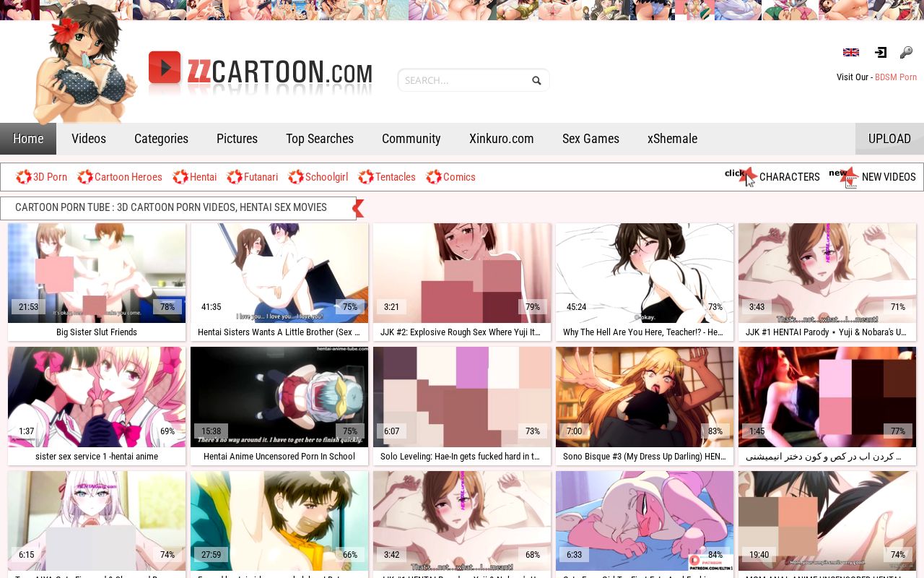Open the Community menu item
Viewport: 924px width, 578px height.
point(411,139)
